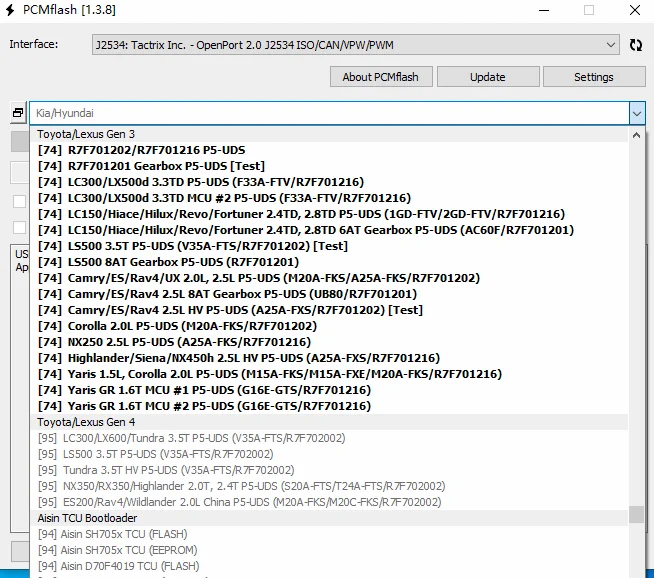The width and height of the screenshot is (654, 578).
Task: Click the Kia/Hyundai module search field
Action: (x=329, y=113)
